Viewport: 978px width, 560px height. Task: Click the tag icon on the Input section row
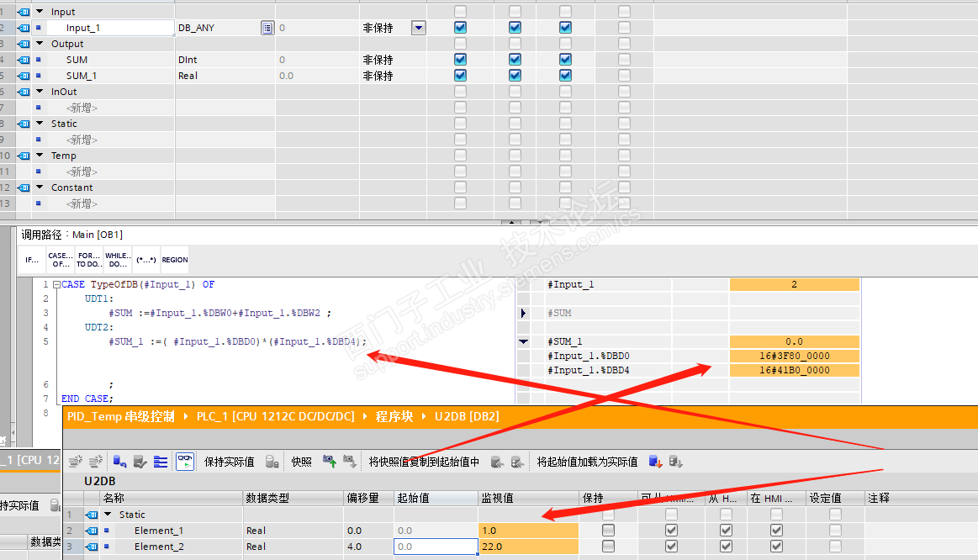pyautogui.click(x=24, y=12)
